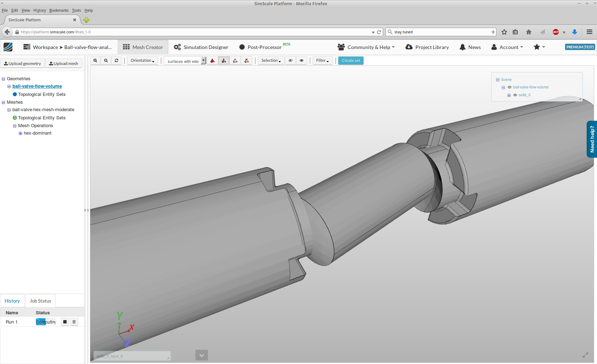
Task: Click the solid_0_face_5 name field
Action: (131, 356)
